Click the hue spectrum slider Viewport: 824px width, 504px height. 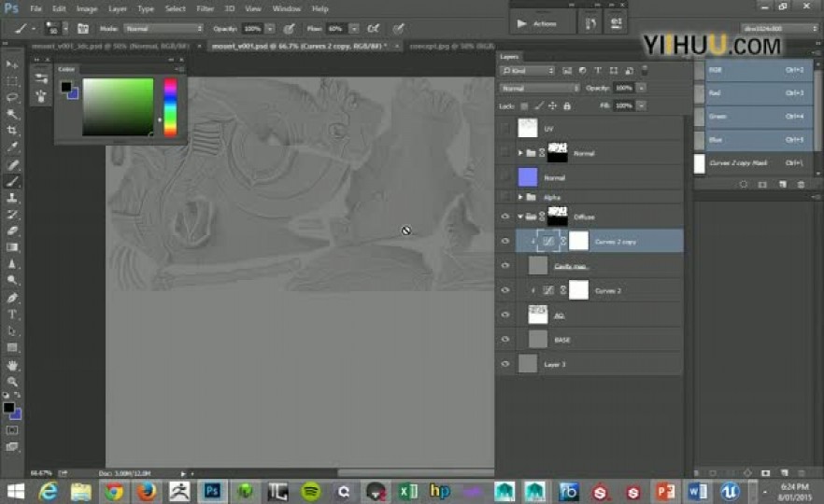[x=170, y=106]
